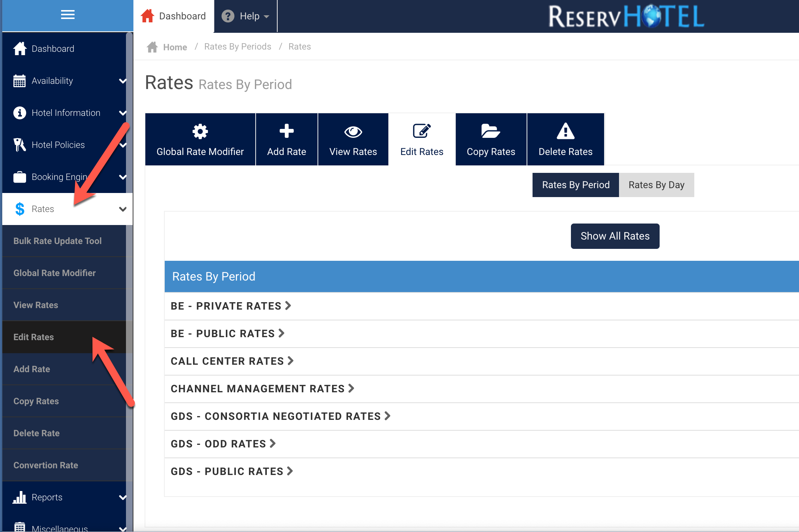This screenshot has width=799, height=532.
Task: Open Bulk Rate Update Tool in the sidebar
Action: 57,241
